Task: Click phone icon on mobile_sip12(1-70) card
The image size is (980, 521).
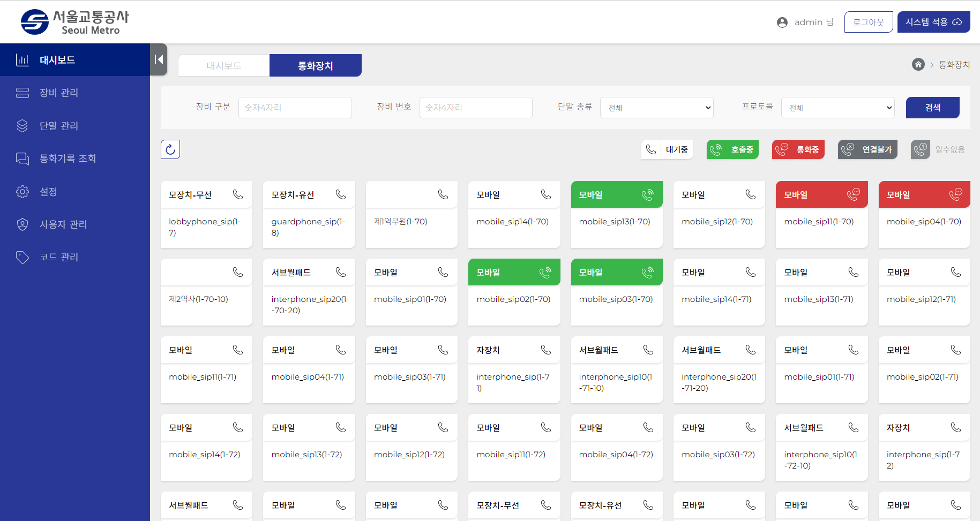Action: click(751, 194)
